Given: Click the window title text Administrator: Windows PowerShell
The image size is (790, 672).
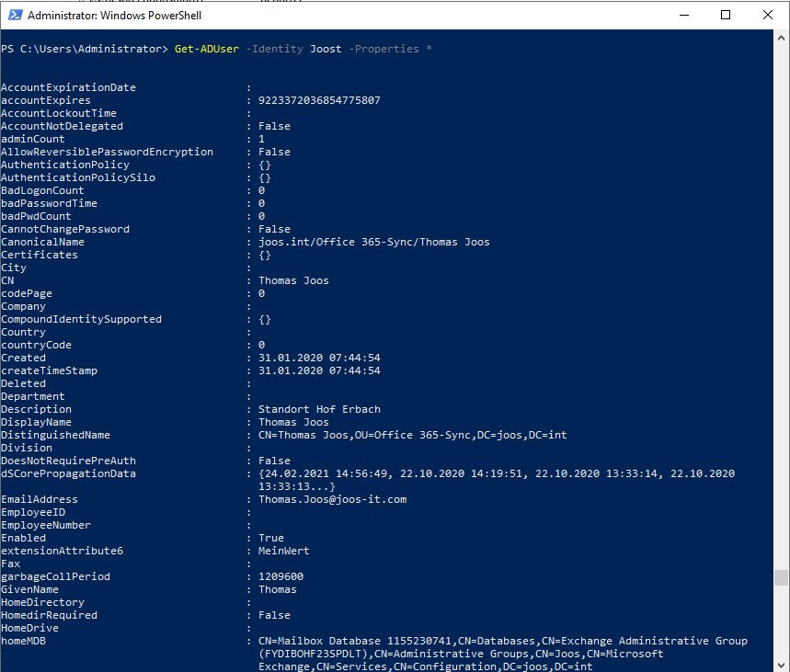Looking at the screenshot, I should [114, 15].
